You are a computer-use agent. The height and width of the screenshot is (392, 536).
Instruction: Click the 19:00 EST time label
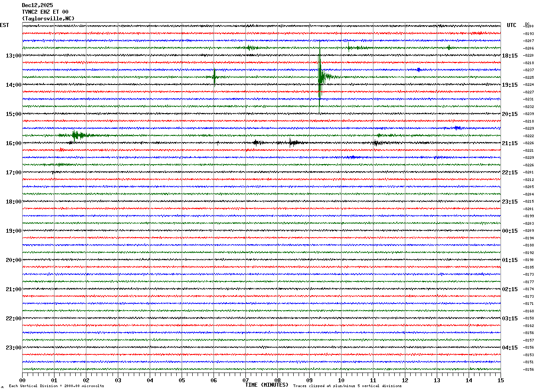[x=13, y=231]
